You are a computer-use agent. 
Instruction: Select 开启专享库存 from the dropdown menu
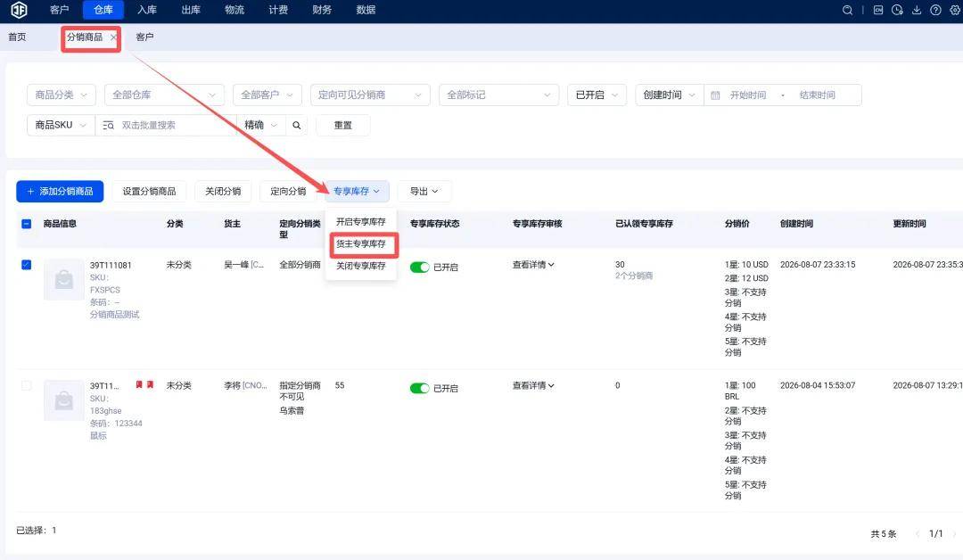point(361,222)
